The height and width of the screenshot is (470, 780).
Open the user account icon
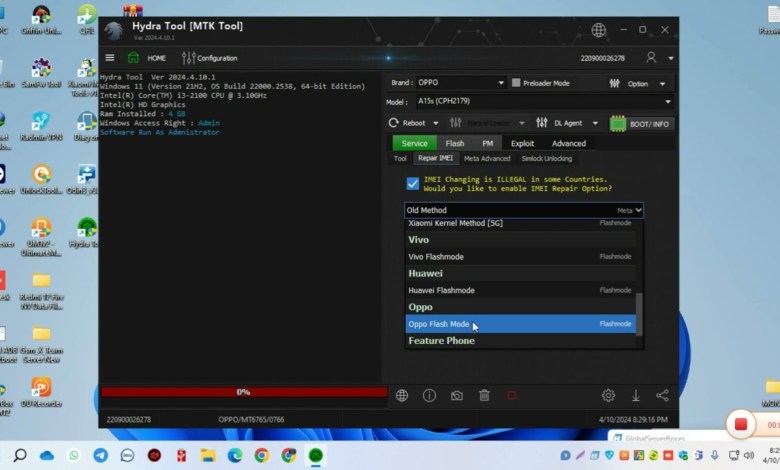click(652, 58)
